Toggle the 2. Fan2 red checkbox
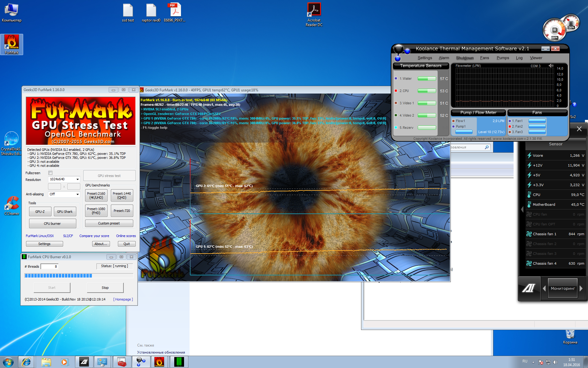 point(510,126)
